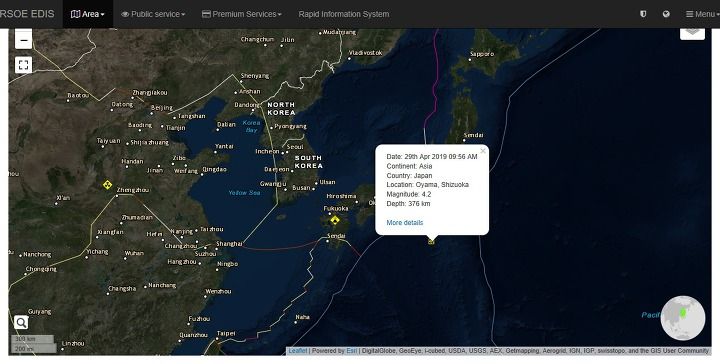Click the Country: Japan text
720x364 pixels.
[x=409, y=175]
